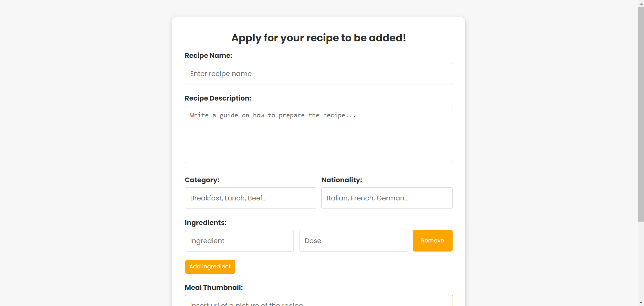The height and width of the screenshot is (306, 644).
Task: Click the "Recipe Name:" label
Action: pos(209,55)
